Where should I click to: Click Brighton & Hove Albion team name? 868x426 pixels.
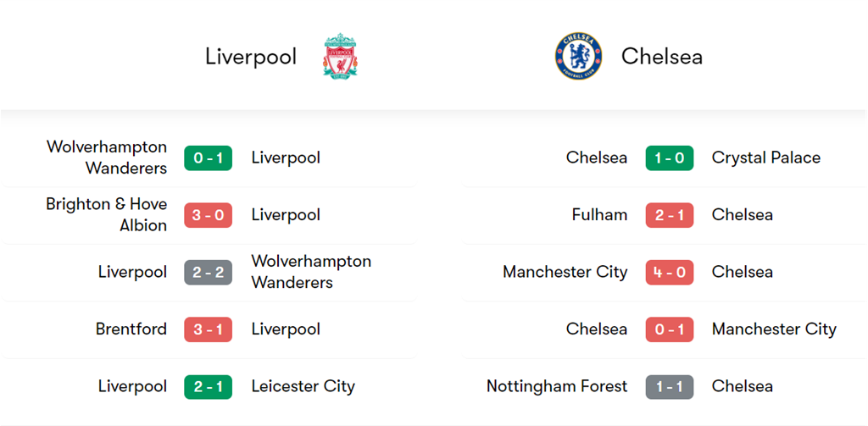107,215
